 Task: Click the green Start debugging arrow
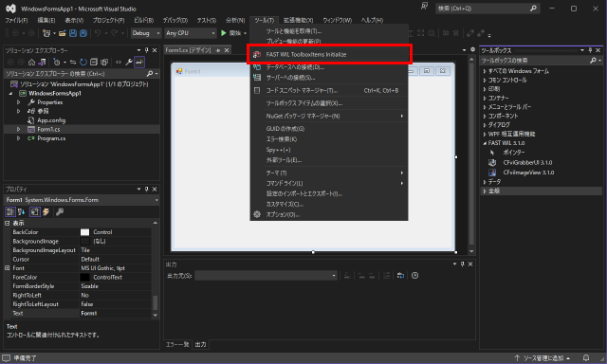click(x=224, y=33)
